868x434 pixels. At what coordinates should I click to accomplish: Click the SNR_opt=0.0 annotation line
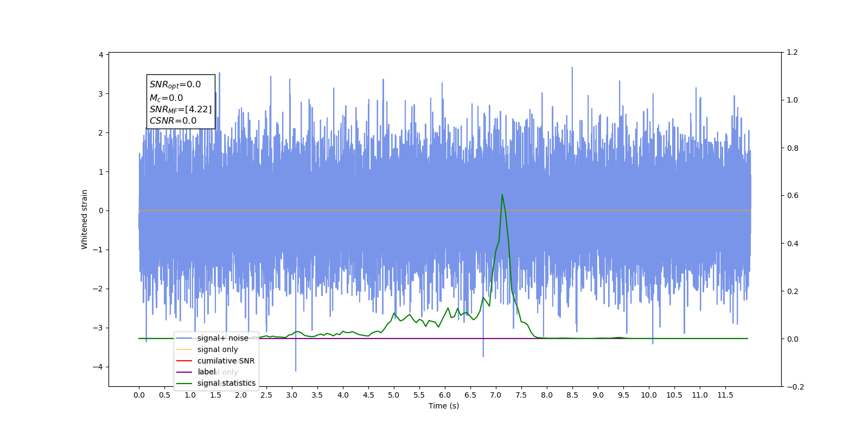point(175,85)
